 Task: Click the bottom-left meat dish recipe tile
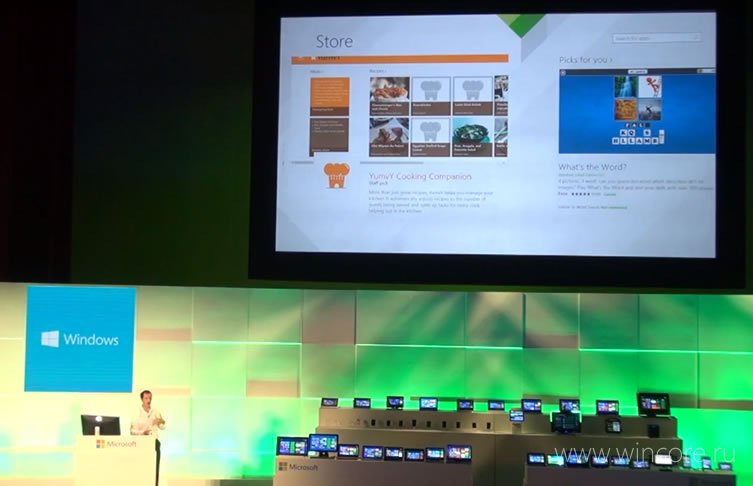tap(389, 137)
